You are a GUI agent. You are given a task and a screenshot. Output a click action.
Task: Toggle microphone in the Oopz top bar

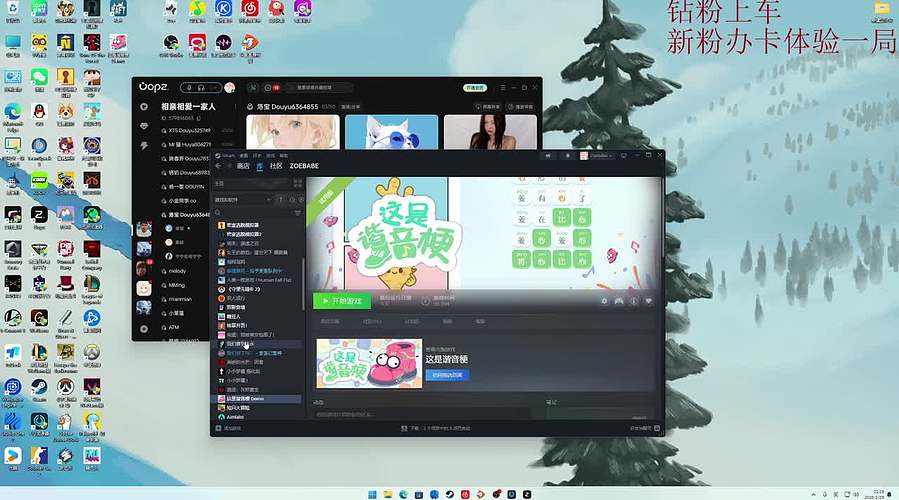(x=189, y=88)
